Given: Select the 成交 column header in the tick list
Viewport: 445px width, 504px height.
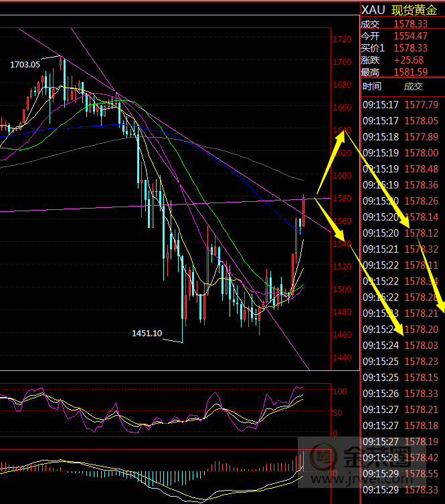Looking at the screenshot, I should [413, 86].
